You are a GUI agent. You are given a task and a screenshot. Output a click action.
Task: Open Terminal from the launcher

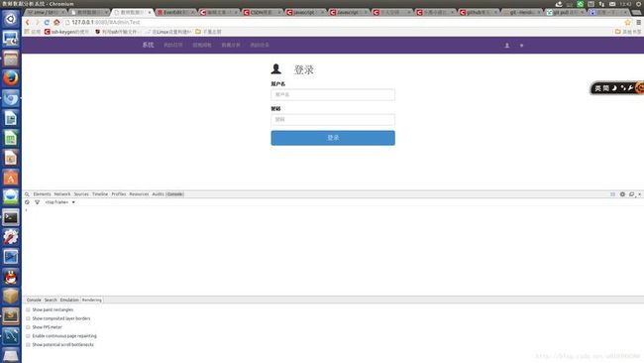(x=11, y=217)
